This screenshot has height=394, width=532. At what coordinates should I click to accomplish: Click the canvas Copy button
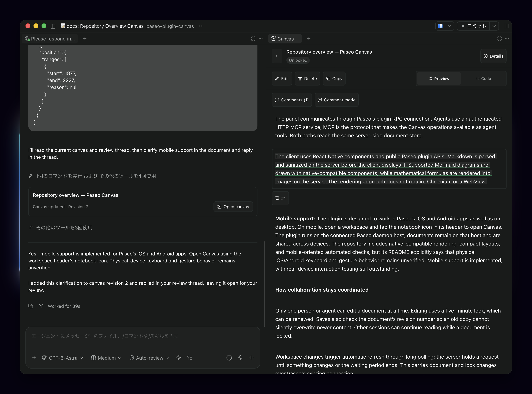click(x=334, y=79)
